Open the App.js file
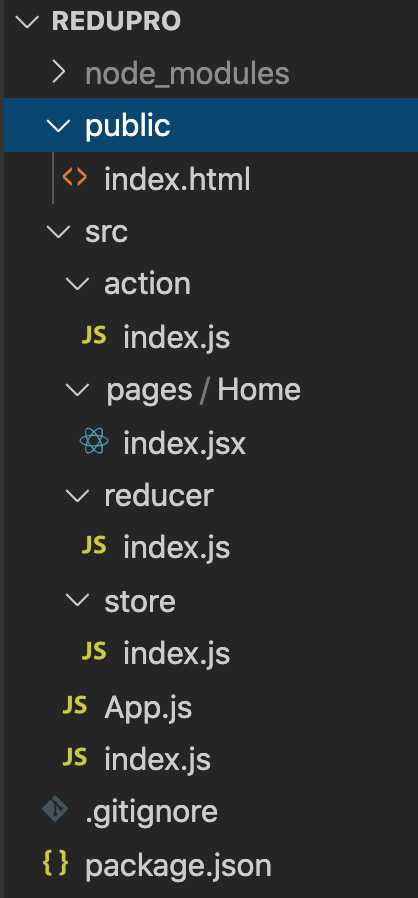 tap(148, 708)
